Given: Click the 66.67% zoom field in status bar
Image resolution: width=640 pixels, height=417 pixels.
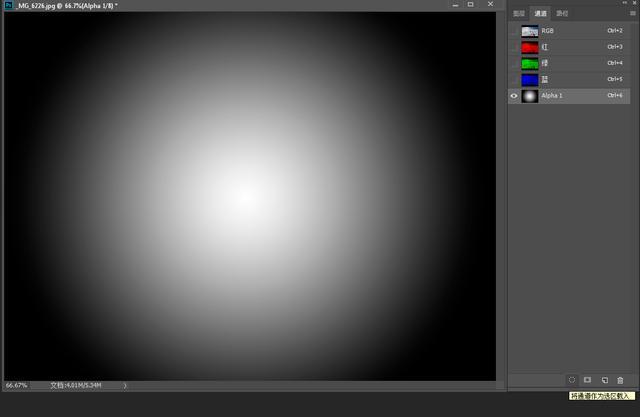Looking at the screenshot, I should [x=17, y=385].
